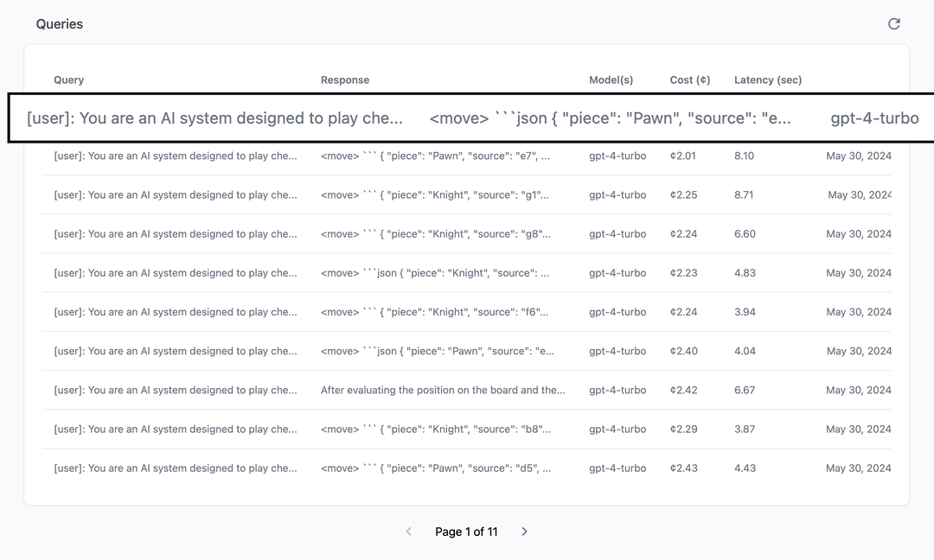Click the refresh queries icon
934x560 pixels.
894,24
